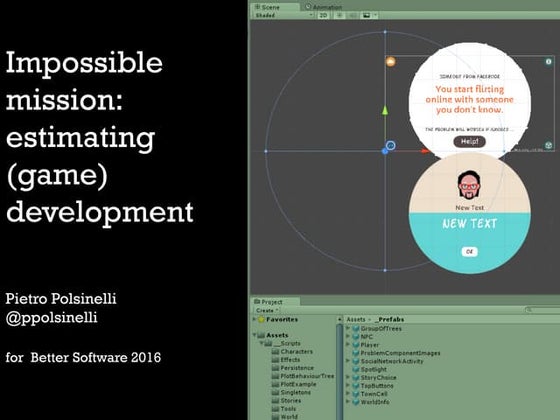Select the NPC prefab cube icon
The height and width of the screenshot is (420, 560).
tap(356, 337)
